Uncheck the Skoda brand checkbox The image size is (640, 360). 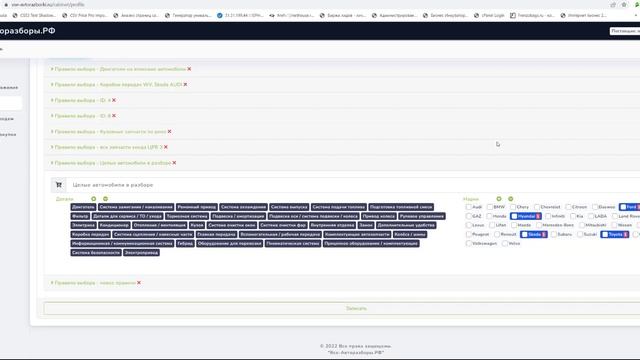[524, 234]
